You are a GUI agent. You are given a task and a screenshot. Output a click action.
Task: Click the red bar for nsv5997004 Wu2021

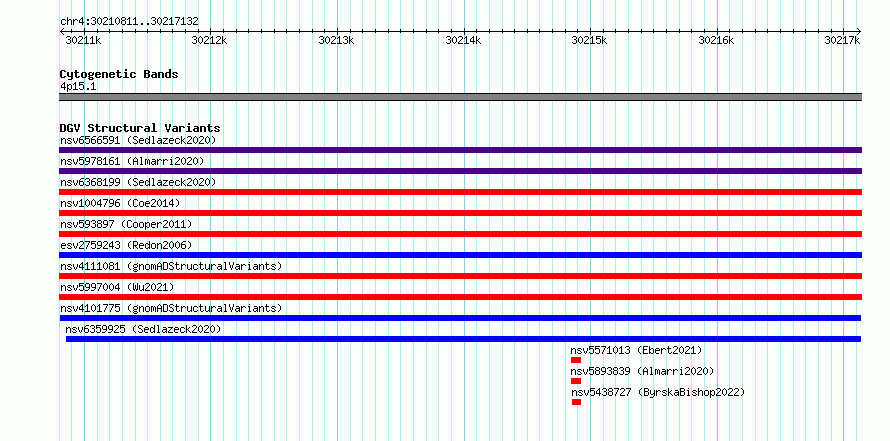coord(460,297)
